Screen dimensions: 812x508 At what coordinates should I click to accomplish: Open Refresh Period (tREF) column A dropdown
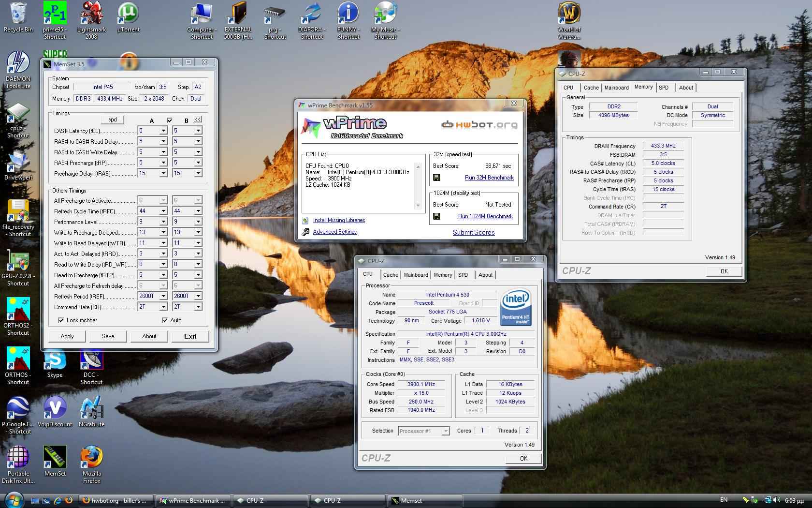point(163,296)
